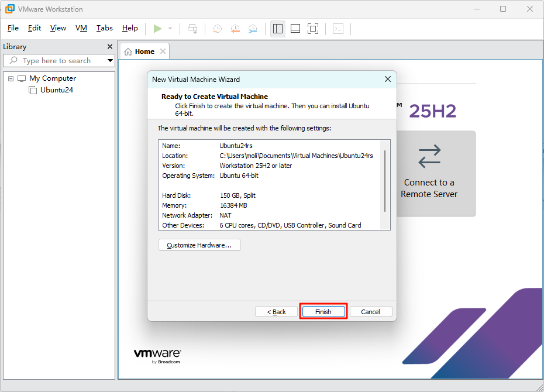Close the Home tab
This screenshot has height=392, width=544.
(163, 51)
